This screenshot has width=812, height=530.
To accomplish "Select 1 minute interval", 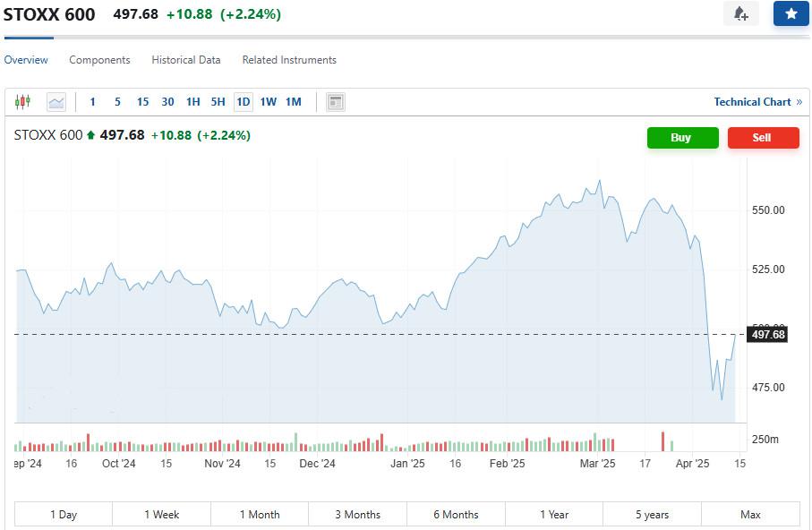I will point(93,101).
